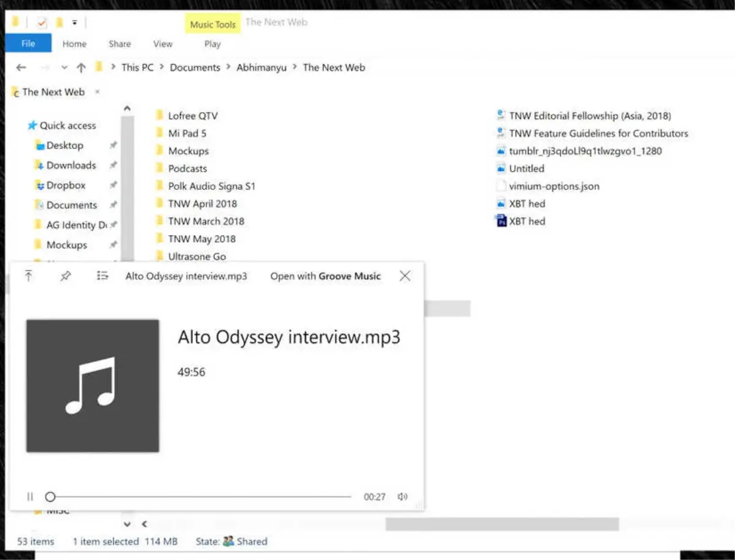
Task: Mute audio using the volume icon
Action: [402, 496]
